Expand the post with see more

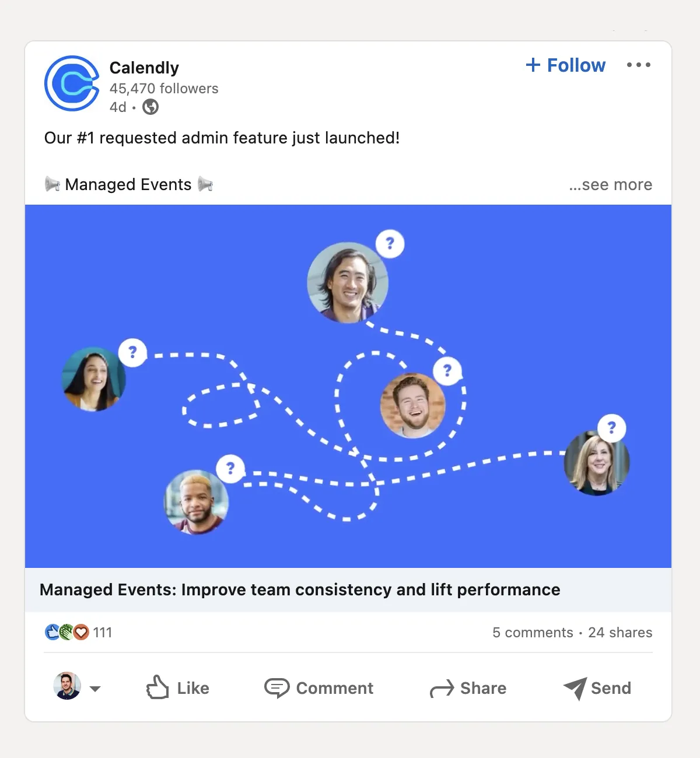point(610,185)
